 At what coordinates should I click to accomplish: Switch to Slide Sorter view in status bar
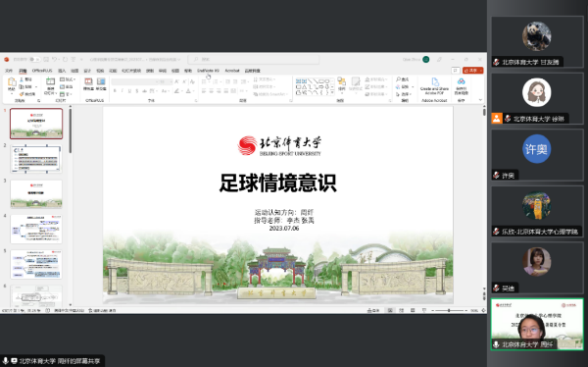[x=401, y=311]
